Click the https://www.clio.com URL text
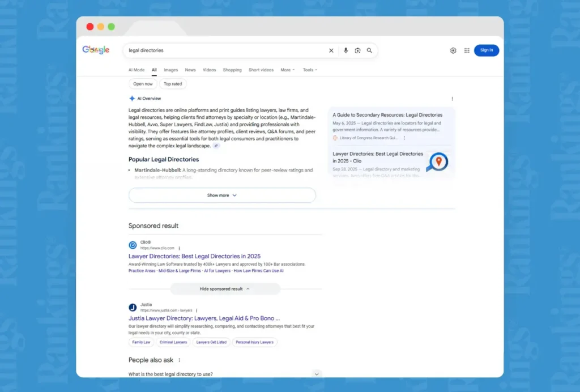 157,248
